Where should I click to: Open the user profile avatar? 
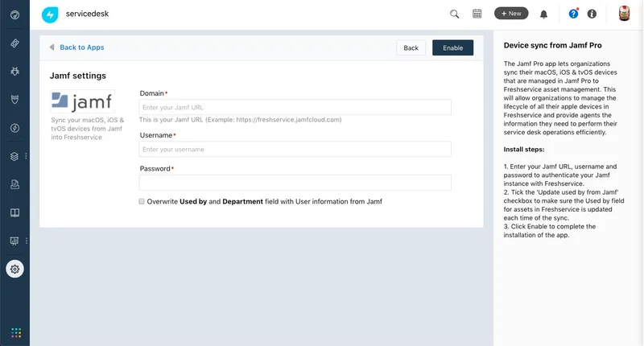[625, 14]
